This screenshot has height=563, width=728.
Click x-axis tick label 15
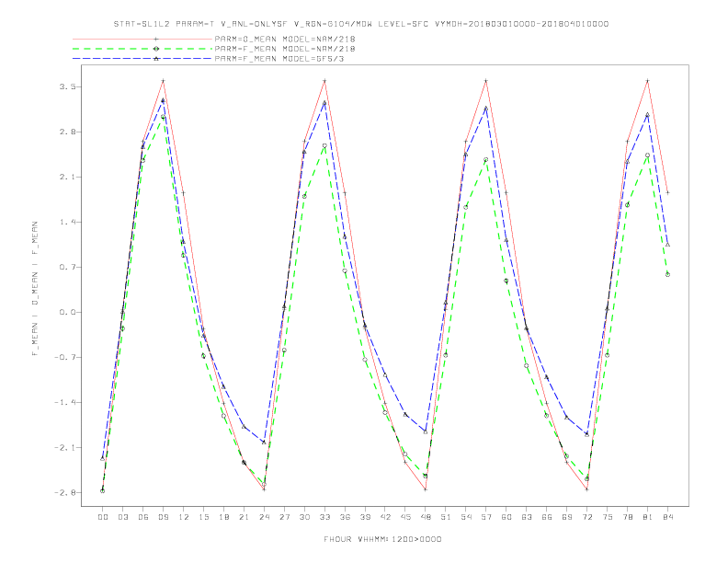click(x=203, y=517)
